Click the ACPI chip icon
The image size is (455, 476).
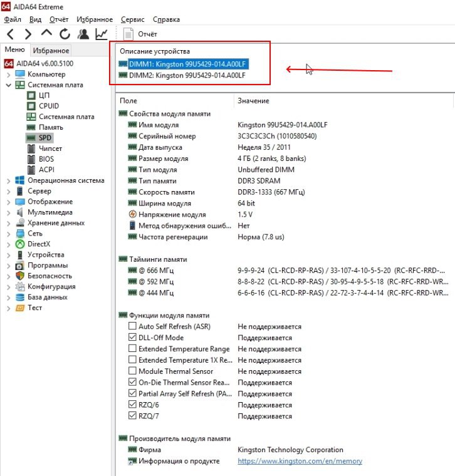point(31,170)
